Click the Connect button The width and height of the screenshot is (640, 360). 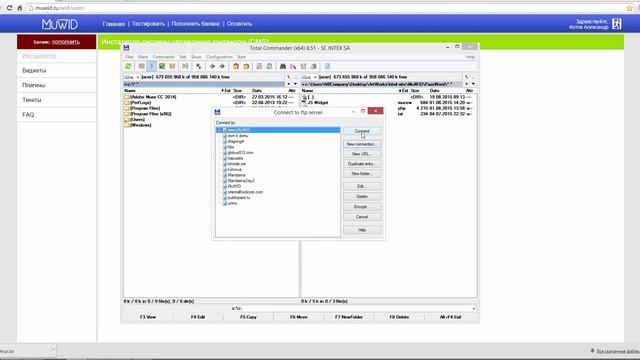(362, 131)
